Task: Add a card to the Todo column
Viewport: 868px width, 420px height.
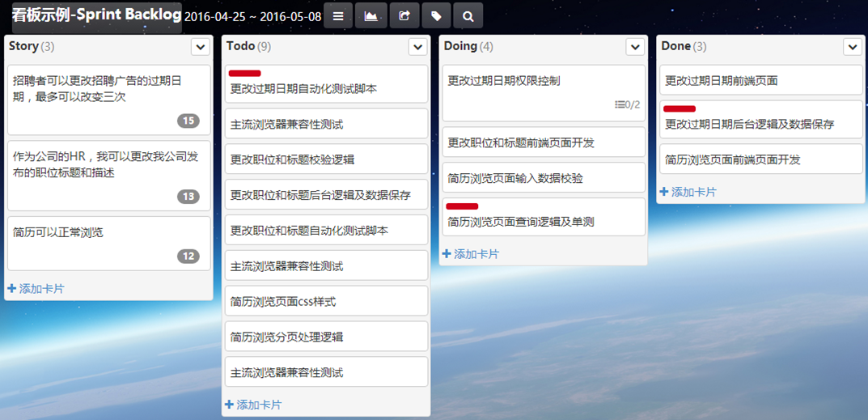Action: point(253,405)
